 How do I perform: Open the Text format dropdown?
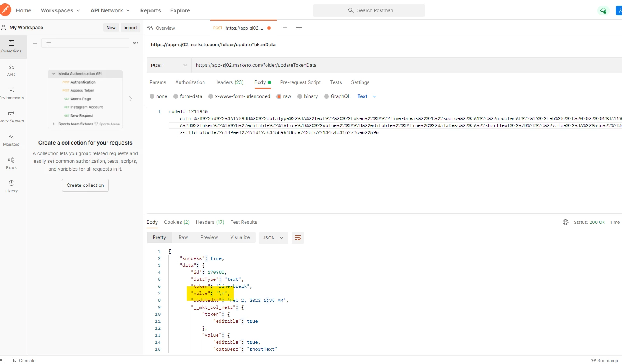[367, 96]
